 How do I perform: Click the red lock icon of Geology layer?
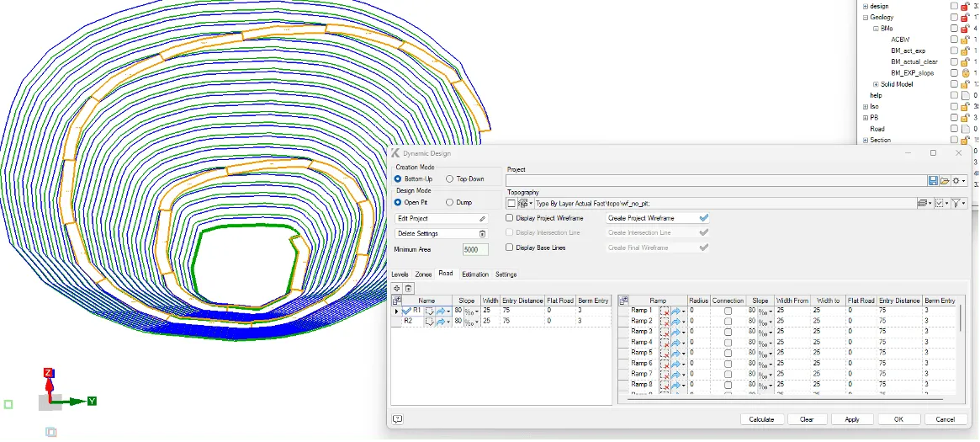[x=965, y=18]
